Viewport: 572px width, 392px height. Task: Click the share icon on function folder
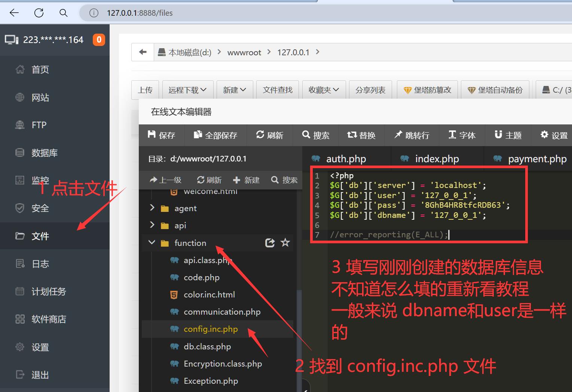click(x=270, y=243)
